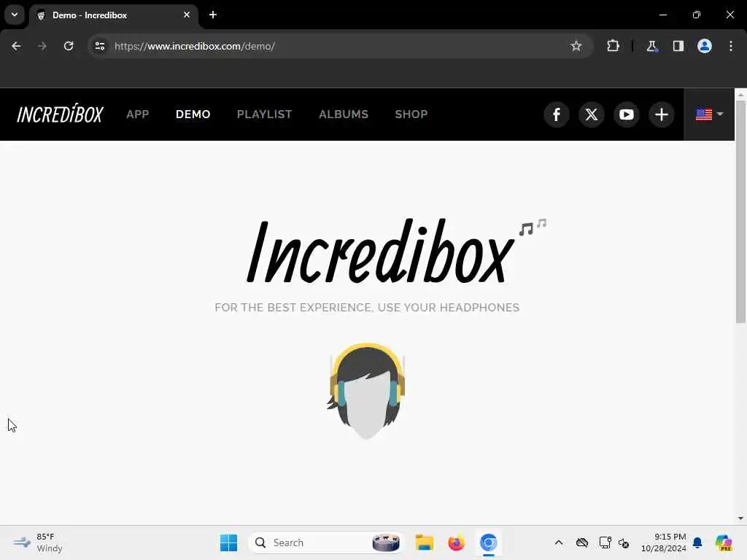This screenshot has width=747, height=560.
Task: Select the Demo - Incredibox tab
Action: 114,15
